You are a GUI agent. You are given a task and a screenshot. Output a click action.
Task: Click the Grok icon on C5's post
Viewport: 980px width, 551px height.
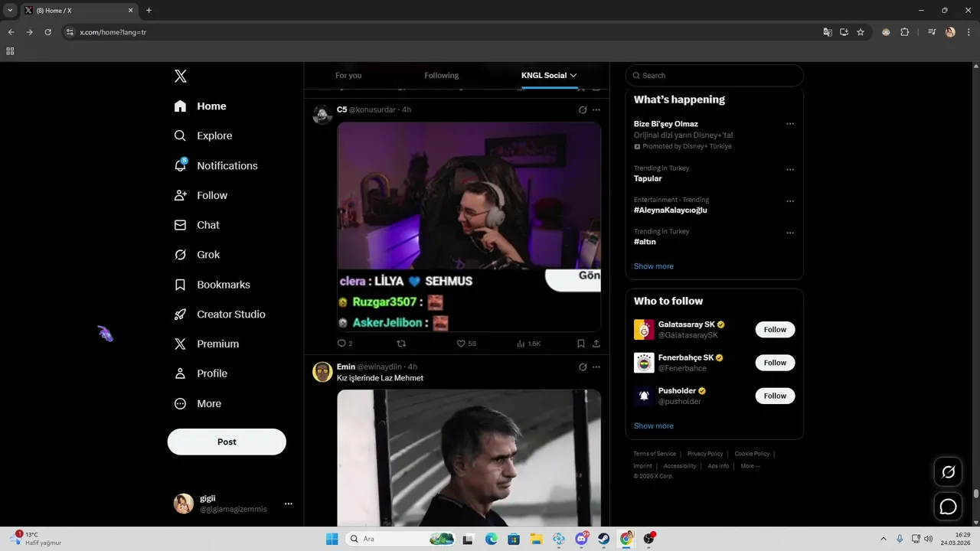(583, 109)
